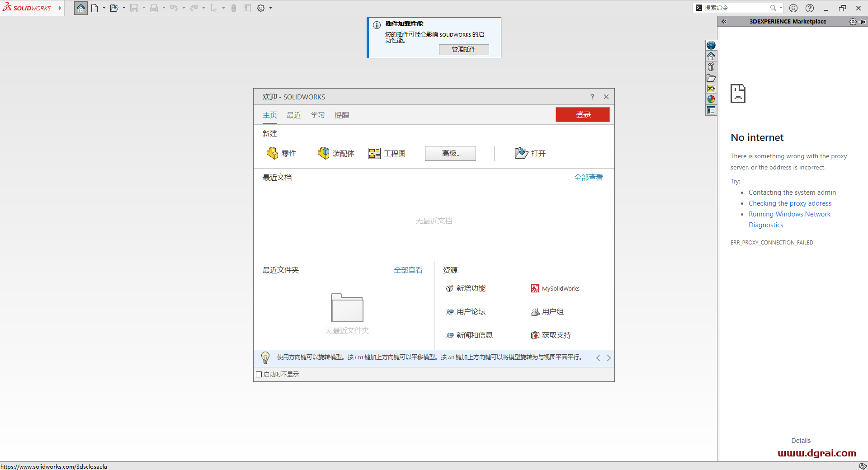Open the 用户论坛 user forum link
868x470 pixels.
pos(466,312)
